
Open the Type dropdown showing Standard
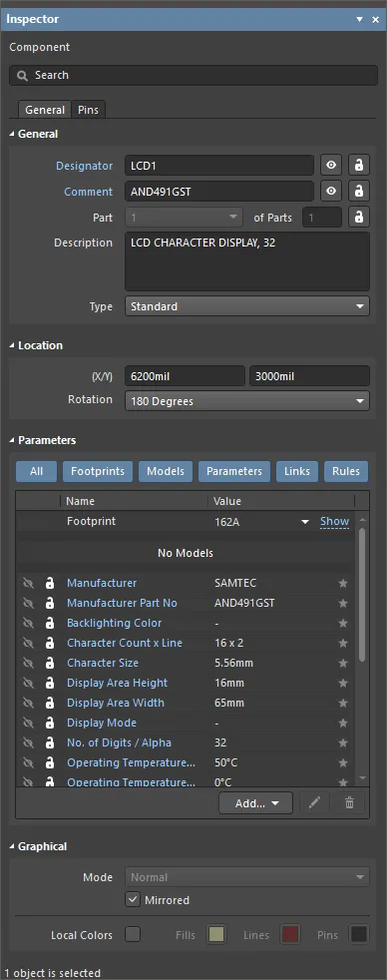tap(247, 306)
